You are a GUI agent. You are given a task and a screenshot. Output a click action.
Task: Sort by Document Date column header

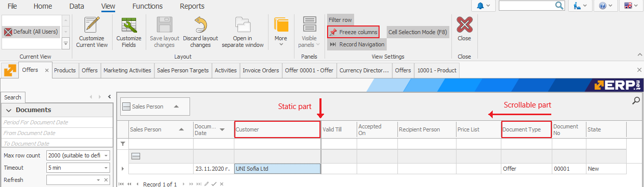point(213,129)
